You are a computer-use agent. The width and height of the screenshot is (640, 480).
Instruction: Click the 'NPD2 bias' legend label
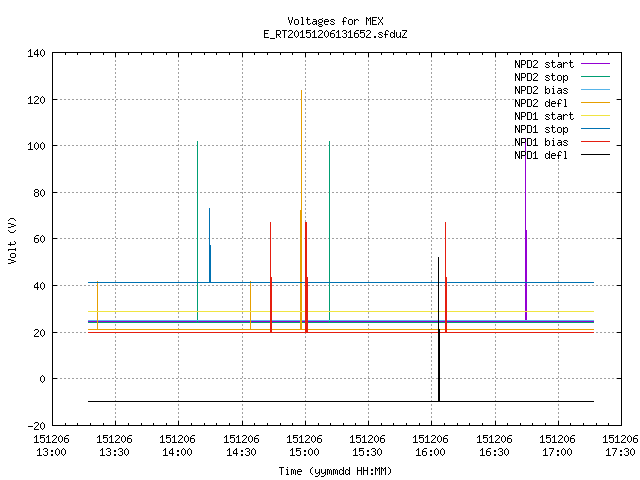[x=541, y=90]
